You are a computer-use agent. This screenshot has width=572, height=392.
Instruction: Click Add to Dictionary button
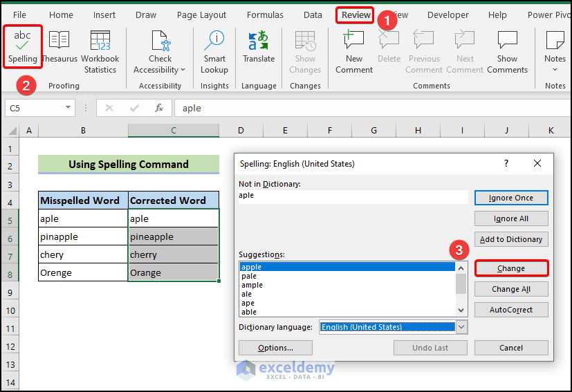(x=511, y=239)
